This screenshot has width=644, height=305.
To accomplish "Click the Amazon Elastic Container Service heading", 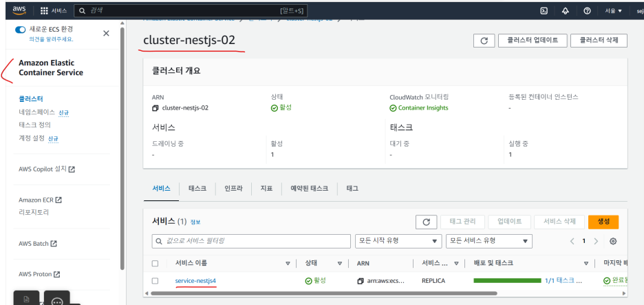I will (x=51, y=68).
